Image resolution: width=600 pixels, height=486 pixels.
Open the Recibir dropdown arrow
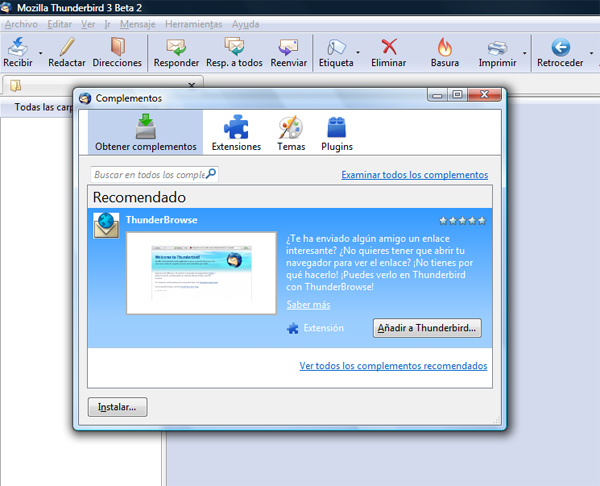pyautogui.click(x=41, y=53)
